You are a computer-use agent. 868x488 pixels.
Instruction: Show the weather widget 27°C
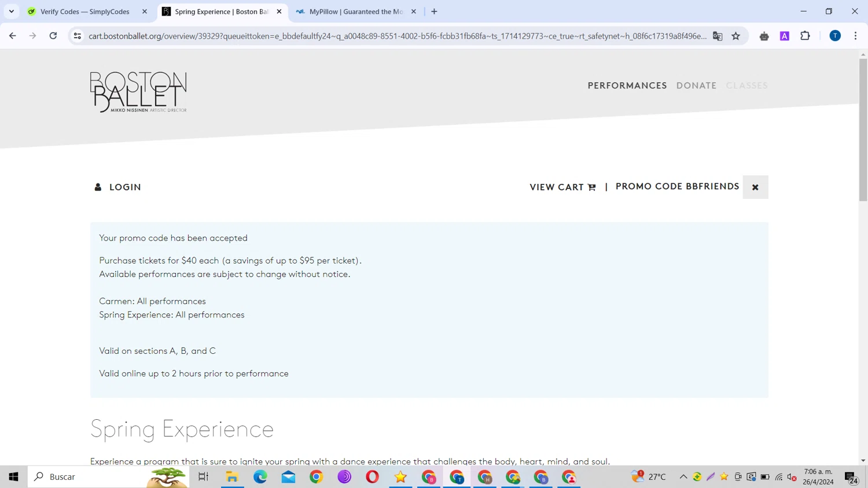click(x=649, y=477)
